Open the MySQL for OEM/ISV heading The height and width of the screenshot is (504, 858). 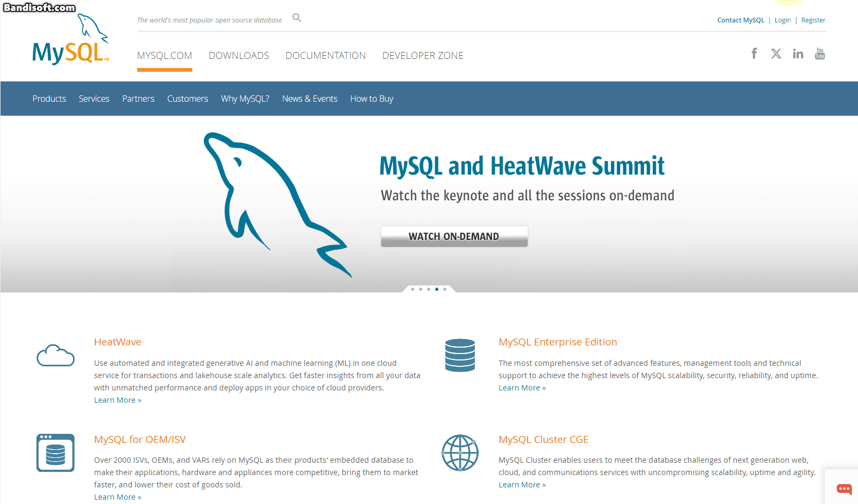[140, 440]
